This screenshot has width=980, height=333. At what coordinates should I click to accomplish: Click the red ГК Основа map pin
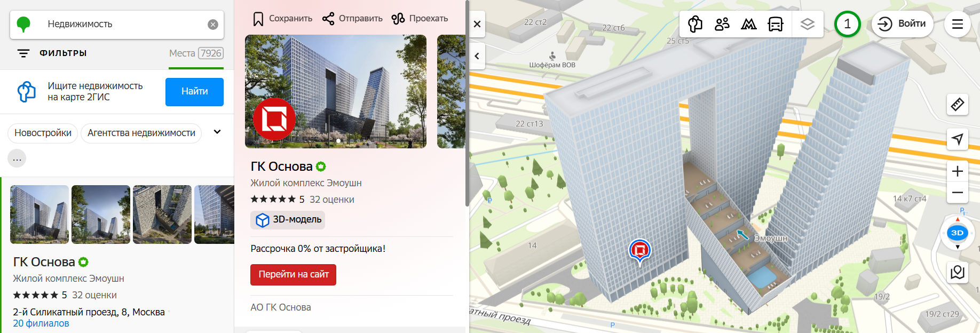pos(639,251)
